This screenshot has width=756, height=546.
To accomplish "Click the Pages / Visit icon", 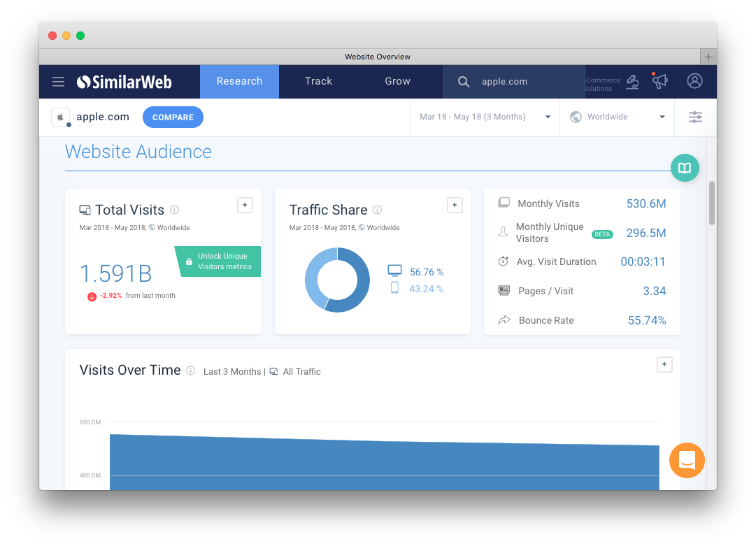I will pos(504,291).
